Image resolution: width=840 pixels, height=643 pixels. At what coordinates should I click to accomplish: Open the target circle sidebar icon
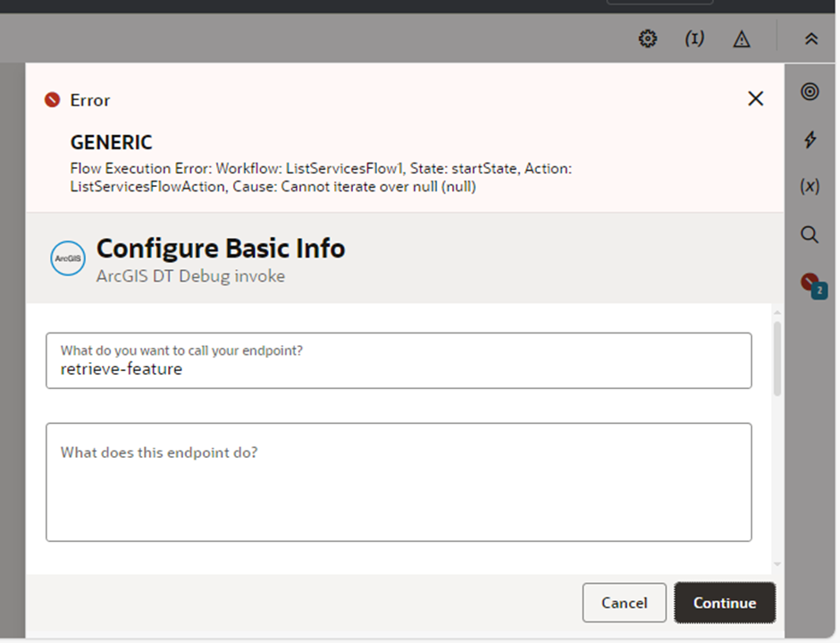pos(810,91)
